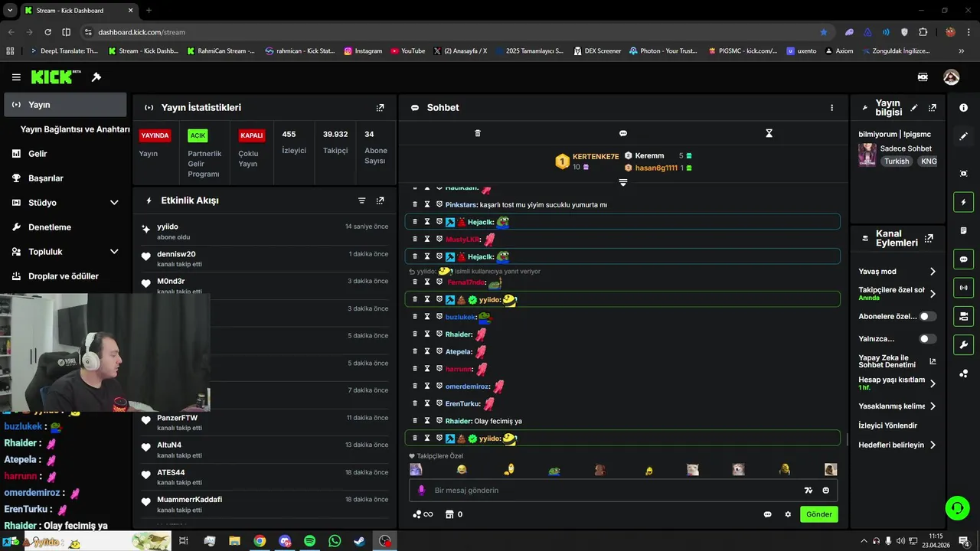
Task: Click the broadcast signal icon in the right sidebar
Action: pyautogui.click(x=963, y=288)
